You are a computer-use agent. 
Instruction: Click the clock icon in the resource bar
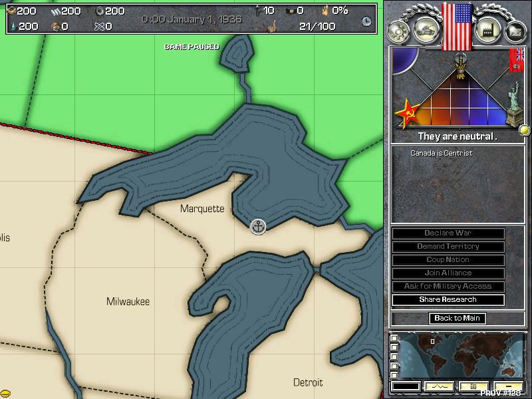[365, 21]
